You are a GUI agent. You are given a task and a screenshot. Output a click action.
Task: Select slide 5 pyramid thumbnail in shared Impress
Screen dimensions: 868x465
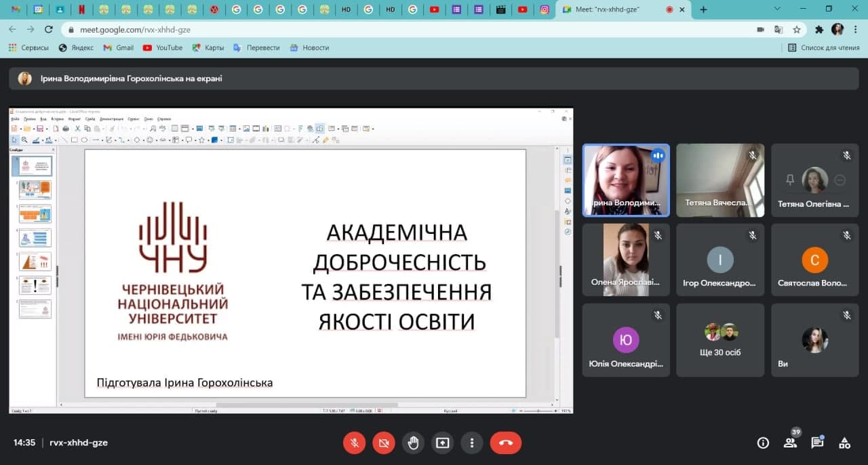pyautogui.click(x=35, y=261)
